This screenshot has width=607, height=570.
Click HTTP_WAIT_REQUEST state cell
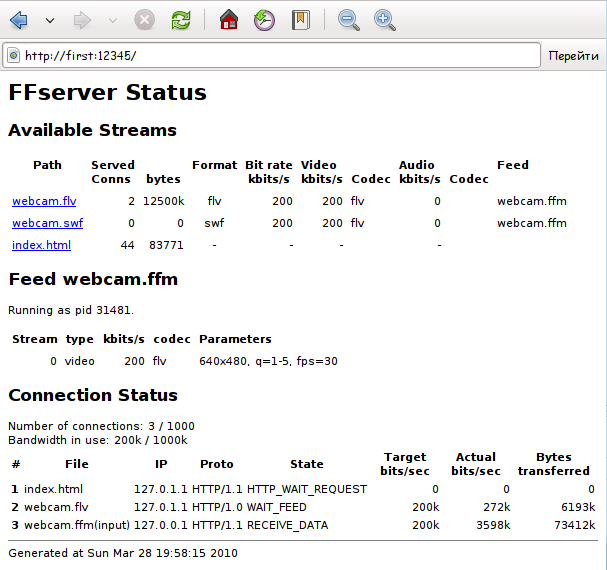pos(307,489)
